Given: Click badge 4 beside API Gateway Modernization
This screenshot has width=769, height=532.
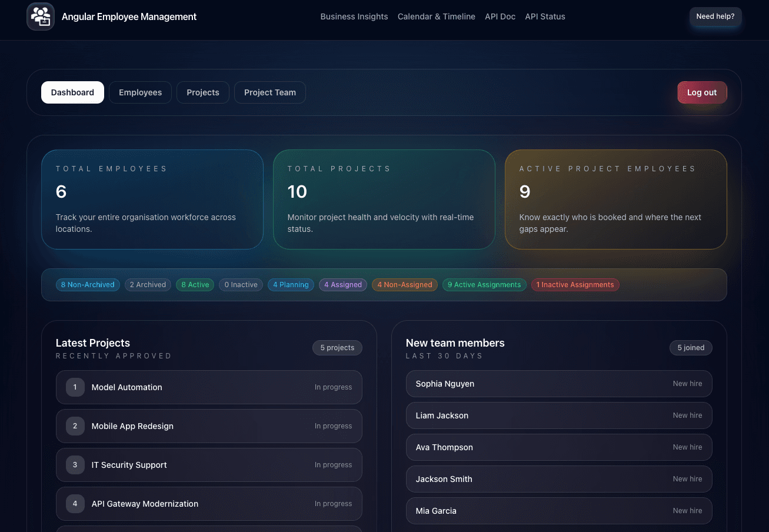Looking at the screenshot, I should click(75, 503).
